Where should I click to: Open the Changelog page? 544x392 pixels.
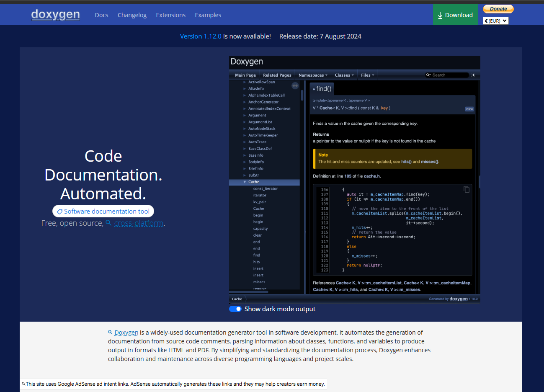[x=132, y=15]
